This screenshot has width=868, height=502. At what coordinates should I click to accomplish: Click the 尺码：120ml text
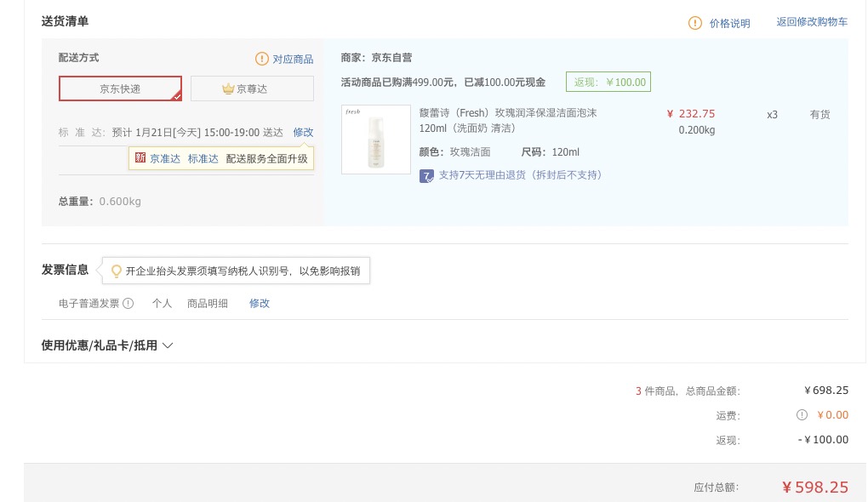pyautogui.click(x=551, y=152)
